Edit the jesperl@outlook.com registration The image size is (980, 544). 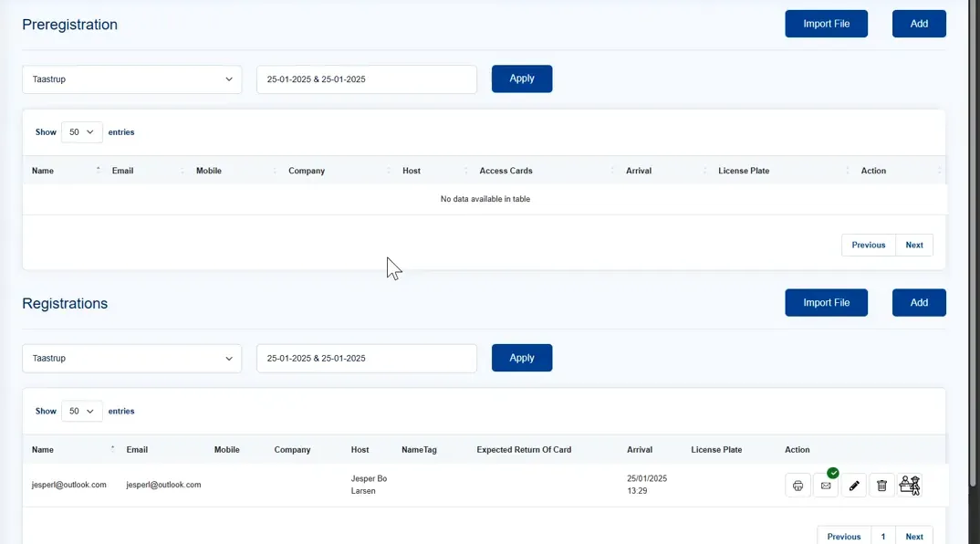854,486
